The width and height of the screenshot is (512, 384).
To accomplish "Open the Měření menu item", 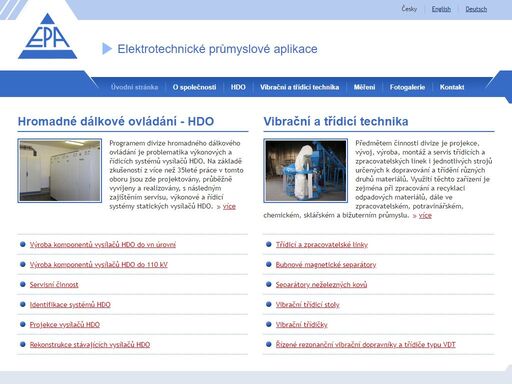I will point(364,87).
